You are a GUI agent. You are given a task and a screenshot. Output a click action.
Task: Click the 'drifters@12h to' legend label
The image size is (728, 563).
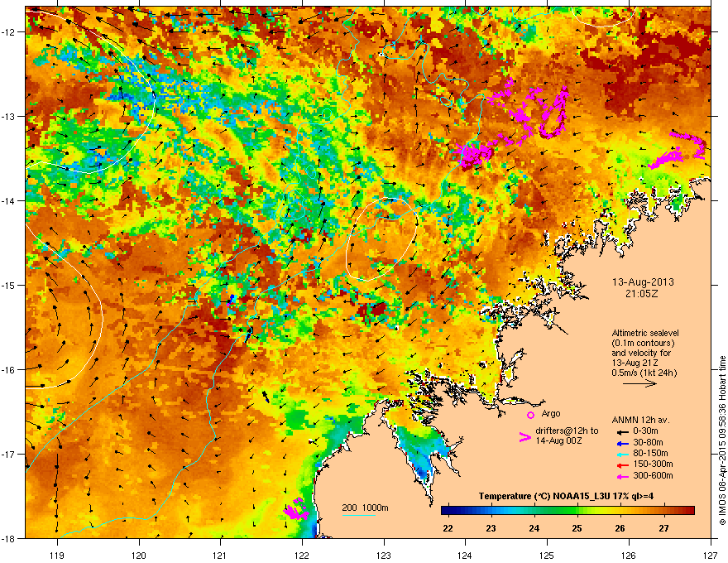click(x=567, y=431)
